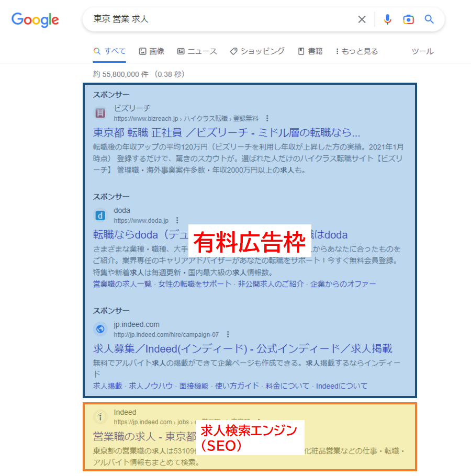Switch to the ショッピング tab
Viewport: 471px width, 476px height.
[x=257, y=51]
